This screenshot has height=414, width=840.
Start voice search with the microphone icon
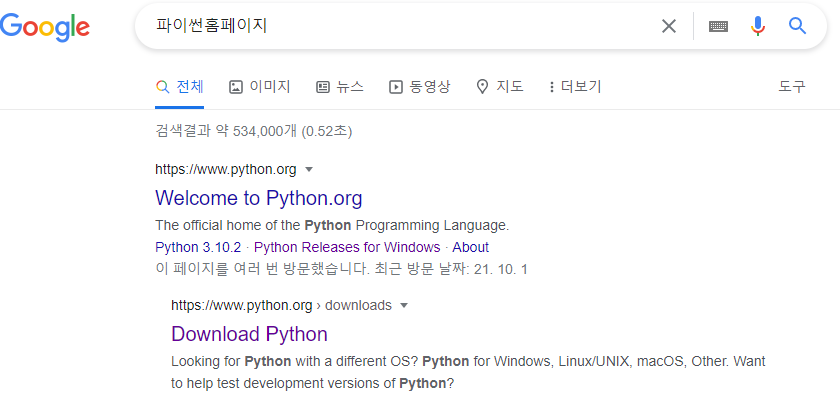758,26
